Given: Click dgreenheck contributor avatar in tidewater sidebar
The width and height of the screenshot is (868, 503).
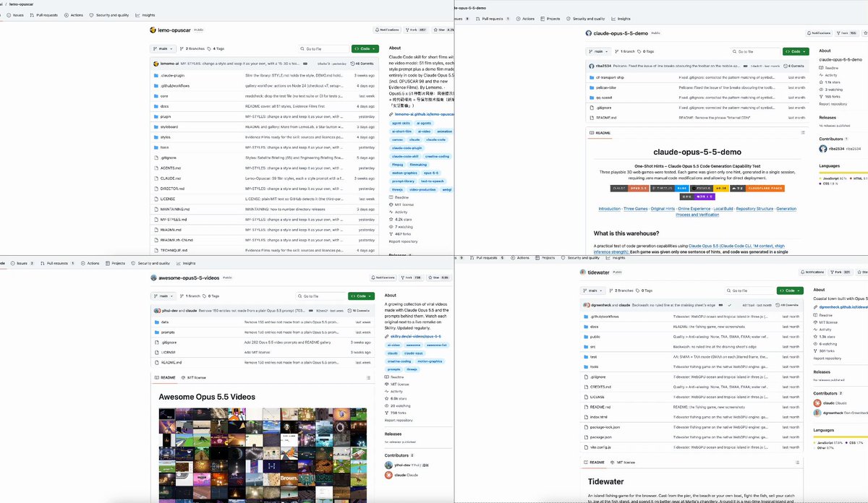Looking at the screenshot, I should 818,412.
